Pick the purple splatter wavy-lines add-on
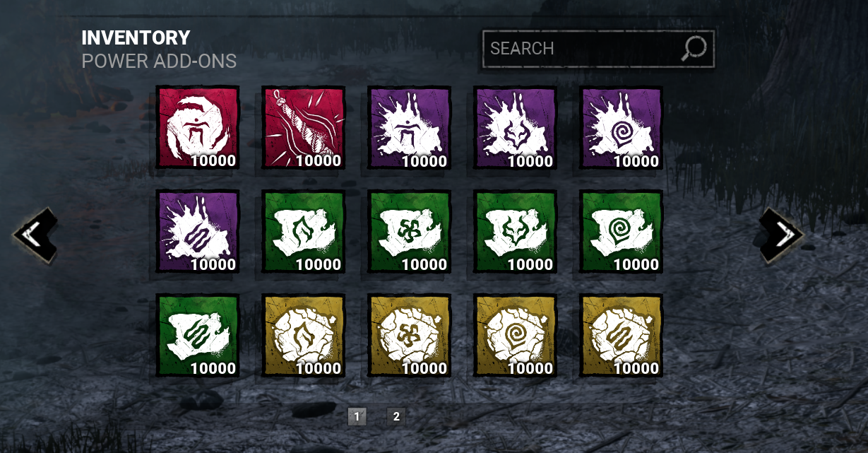 point(198,232)
